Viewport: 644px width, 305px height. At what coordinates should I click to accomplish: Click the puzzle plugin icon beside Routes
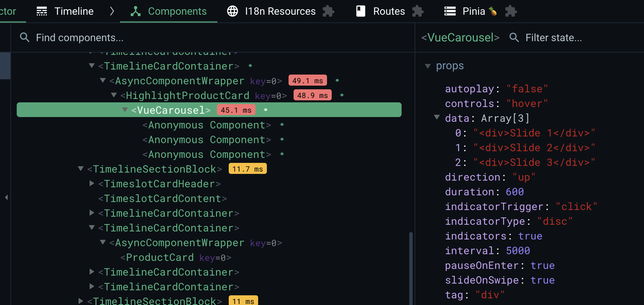click(418, 11)
